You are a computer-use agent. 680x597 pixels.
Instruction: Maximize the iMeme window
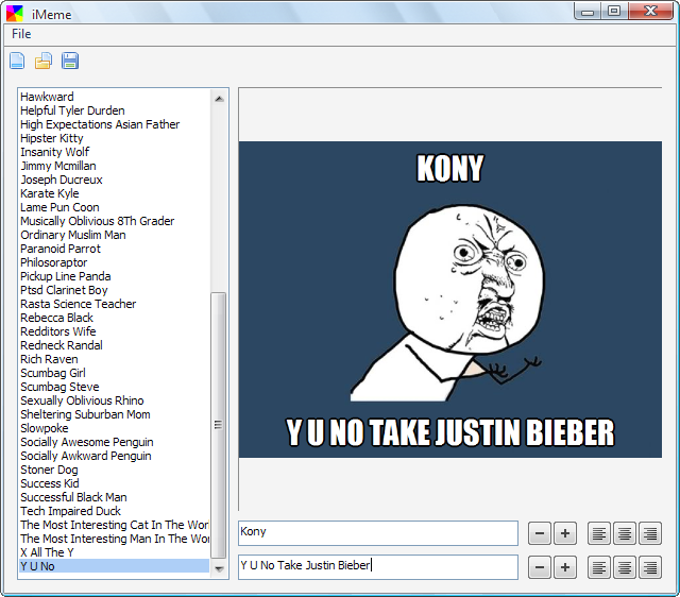pyautogui.click(x=615, y=10)
